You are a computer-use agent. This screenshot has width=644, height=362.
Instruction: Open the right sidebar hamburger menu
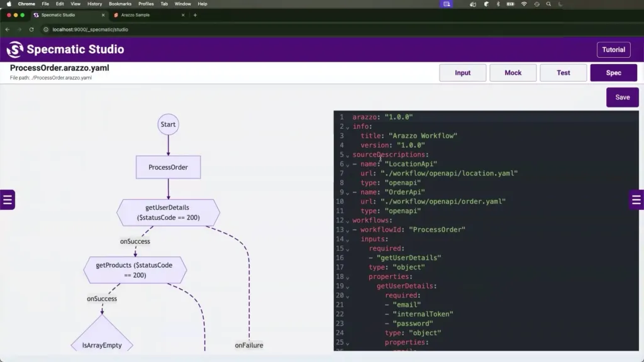636,200
